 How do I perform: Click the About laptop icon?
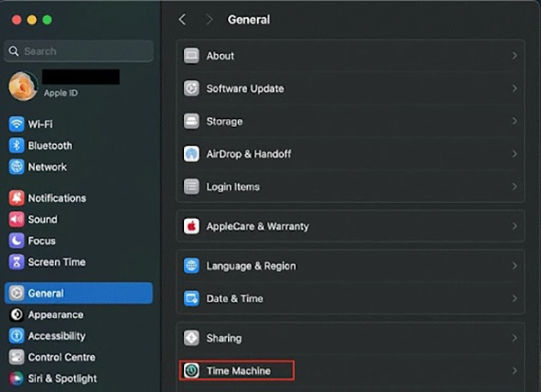click(x=191, y=56)
